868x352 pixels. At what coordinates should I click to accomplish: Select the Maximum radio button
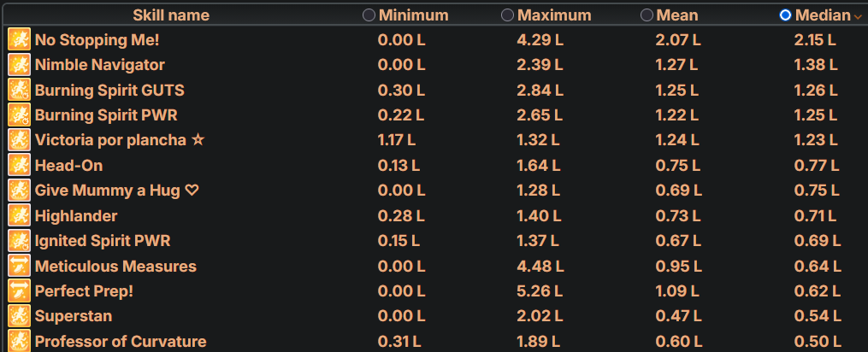click(507, 15)
